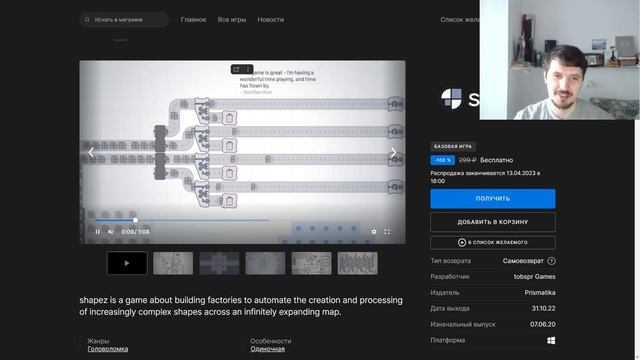Click the Бесплатно price text

496,160
